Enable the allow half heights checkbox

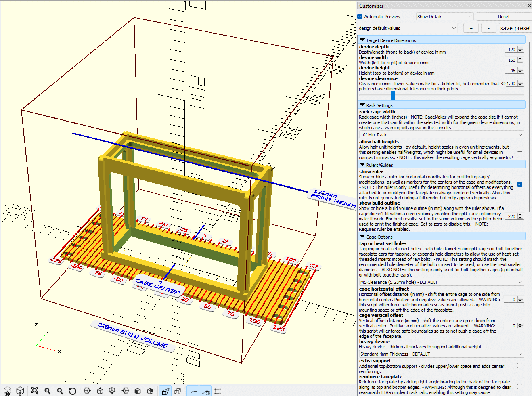(x=519, y=149)
